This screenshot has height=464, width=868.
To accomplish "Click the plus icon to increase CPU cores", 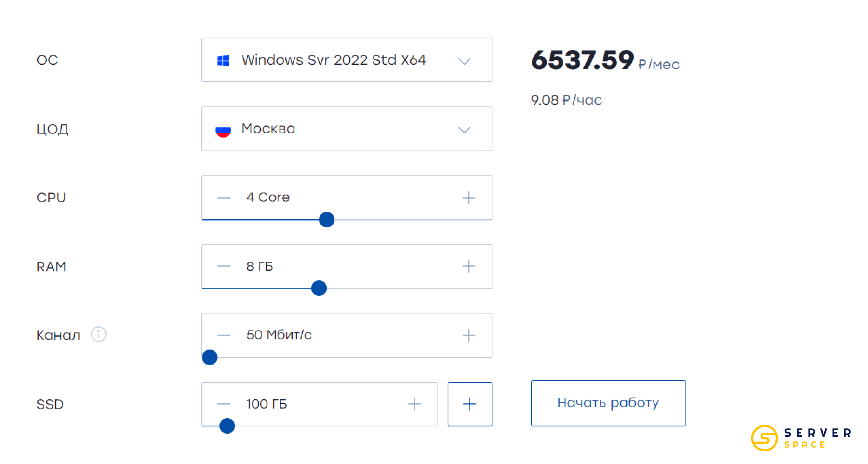I will pyautogui.click(x=468, y=198).
